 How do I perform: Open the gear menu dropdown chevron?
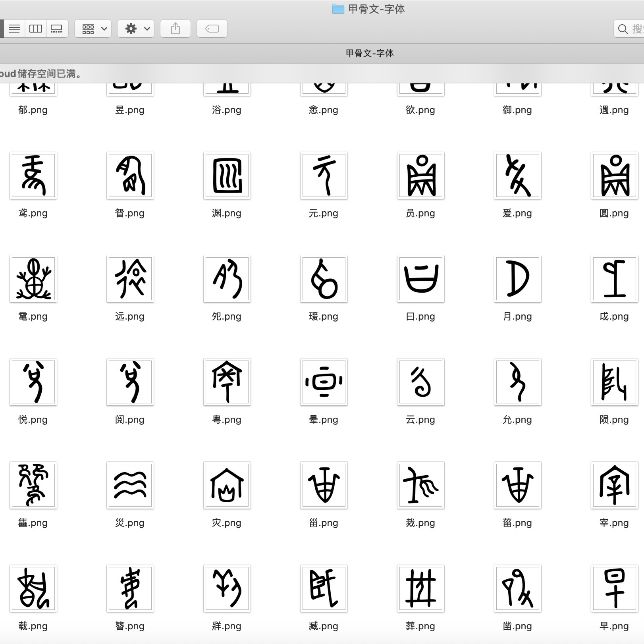pyautogui.click(x=146, y=28)
